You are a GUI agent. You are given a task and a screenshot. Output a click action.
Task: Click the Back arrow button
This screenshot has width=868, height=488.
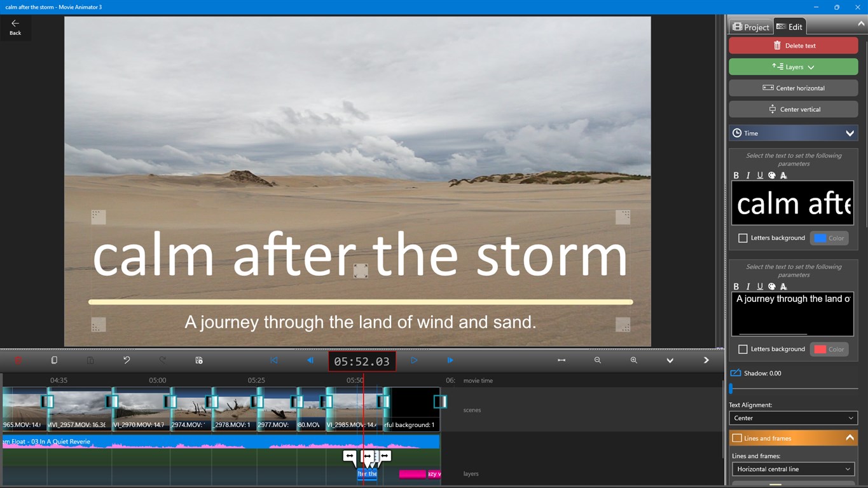[x=15, y=27]
